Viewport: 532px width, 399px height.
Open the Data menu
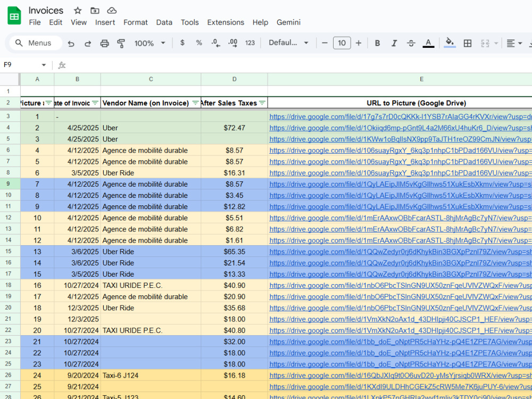point(164,22)
